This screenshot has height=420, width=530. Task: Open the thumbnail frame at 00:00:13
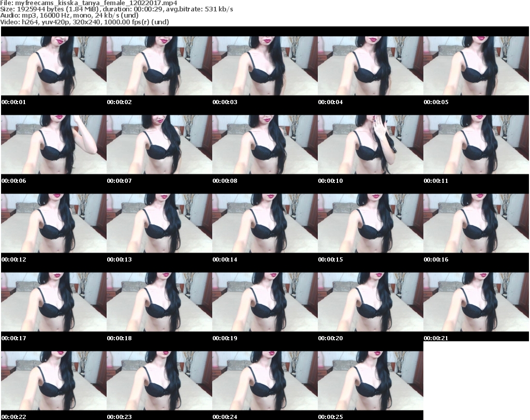click(x=159, y=223)
